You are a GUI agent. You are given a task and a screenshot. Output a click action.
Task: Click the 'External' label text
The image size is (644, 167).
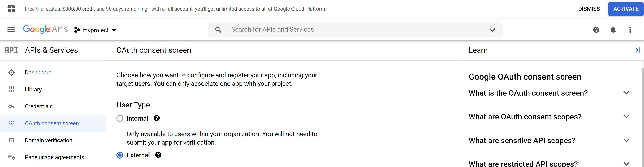pyautogui.click(x=138, y=155)
